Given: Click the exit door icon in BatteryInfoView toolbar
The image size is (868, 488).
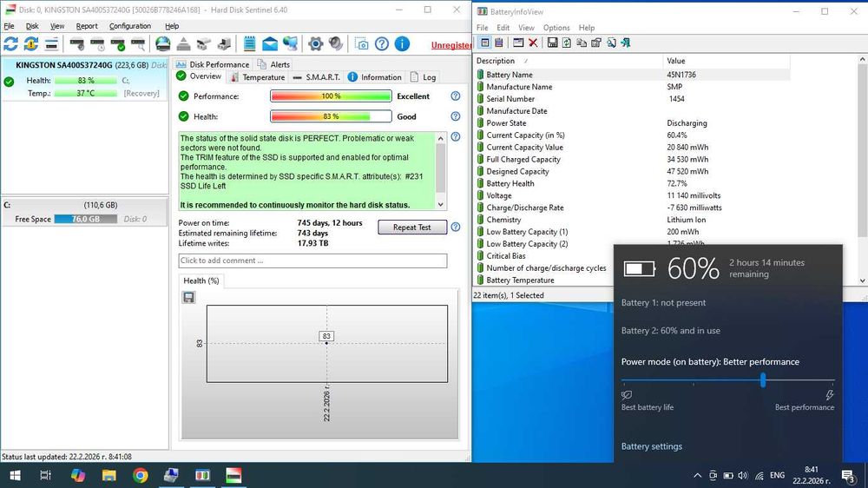Looking at the screenshot, I should coord(626,43).
